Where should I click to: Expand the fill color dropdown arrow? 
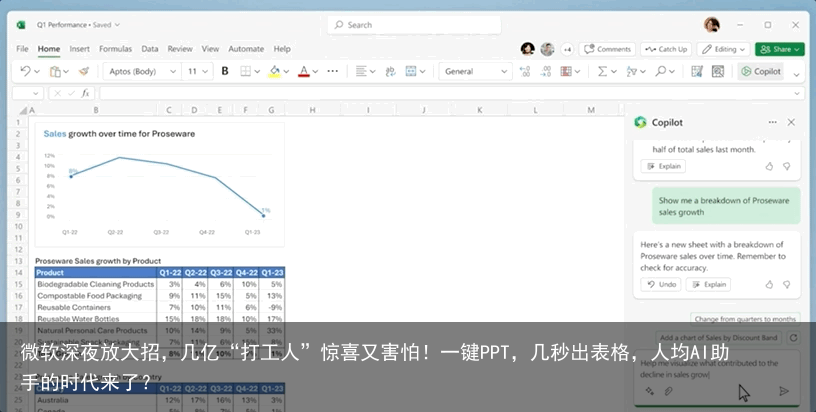point(286,72)
